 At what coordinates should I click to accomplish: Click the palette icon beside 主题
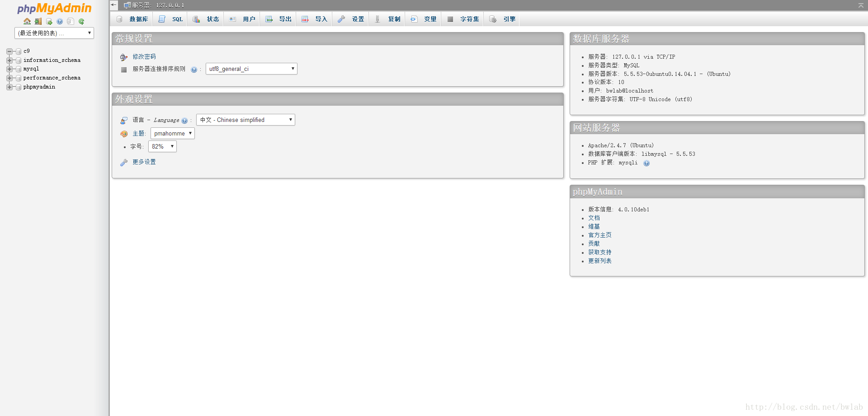click(x=124, y=134)
